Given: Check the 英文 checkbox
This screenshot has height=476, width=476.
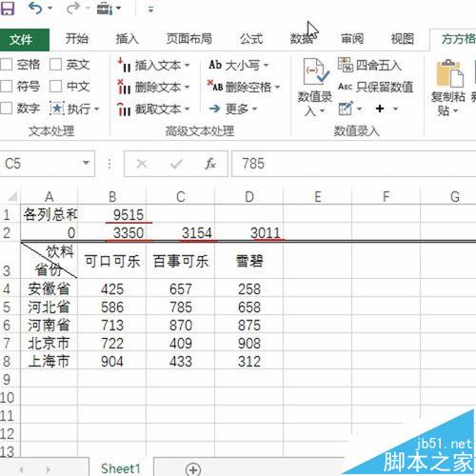Looking at the screenshot, I should (x=55, y=65).
